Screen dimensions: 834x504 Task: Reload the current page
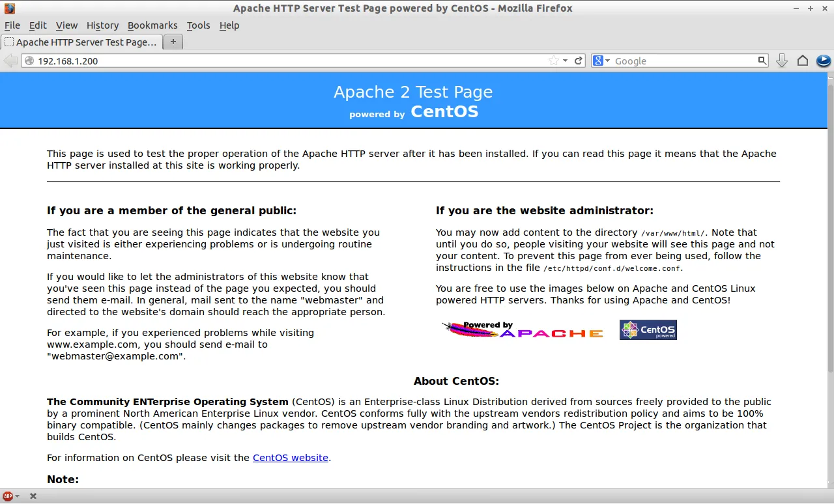tap(577, 61)
